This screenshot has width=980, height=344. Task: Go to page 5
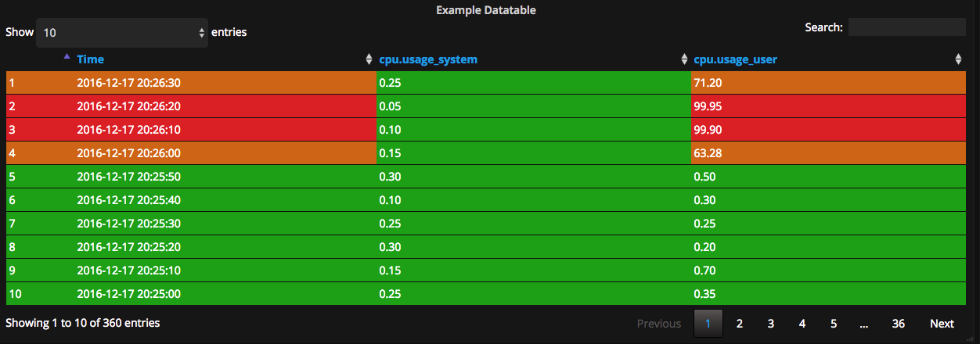tap(834, 324)
